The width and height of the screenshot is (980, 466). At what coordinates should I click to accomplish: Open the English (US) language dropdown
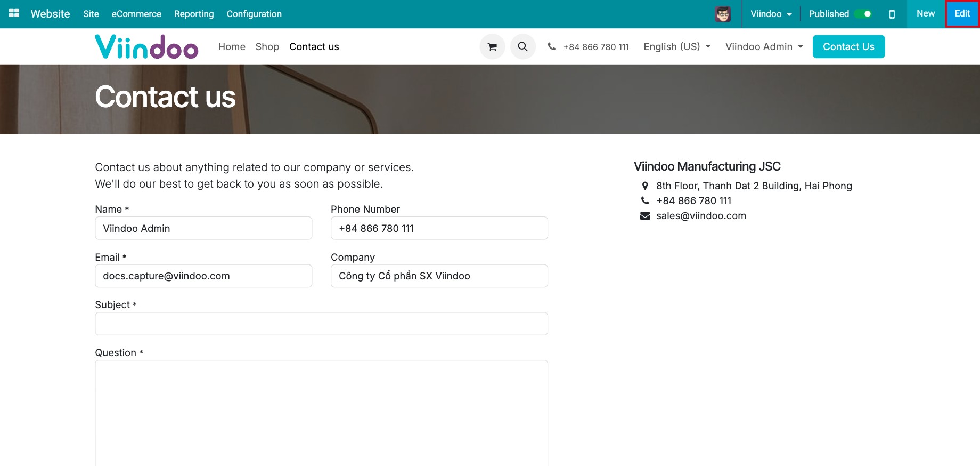coord(677,47)
